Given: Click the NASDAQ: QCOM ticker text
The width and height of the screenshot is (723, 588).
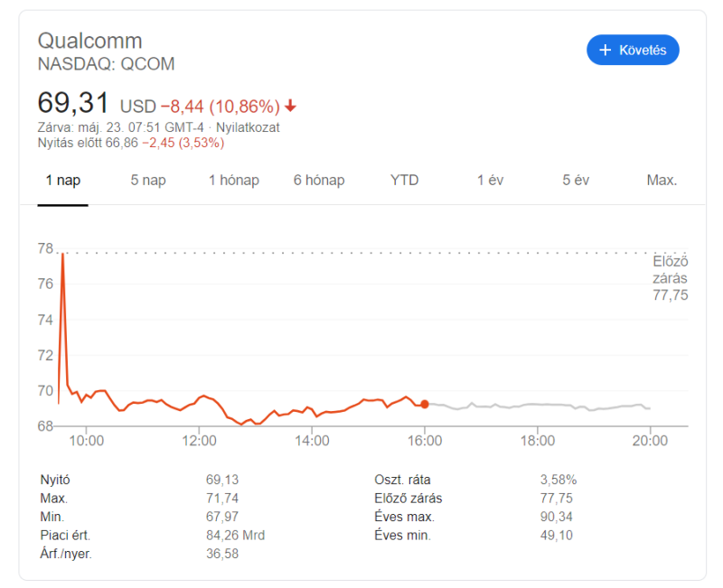Looking at the screenshot, I should tap(106, 64).
